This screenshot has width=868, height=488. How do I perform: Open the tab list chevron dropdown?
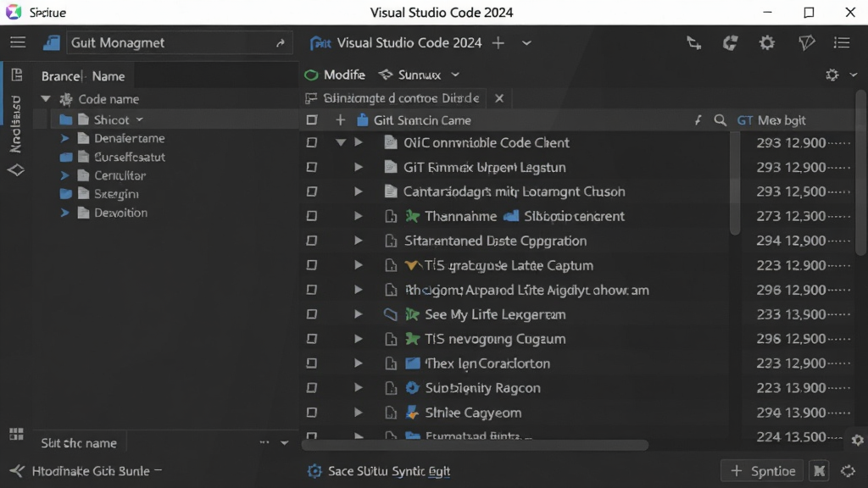pos(526,43)
